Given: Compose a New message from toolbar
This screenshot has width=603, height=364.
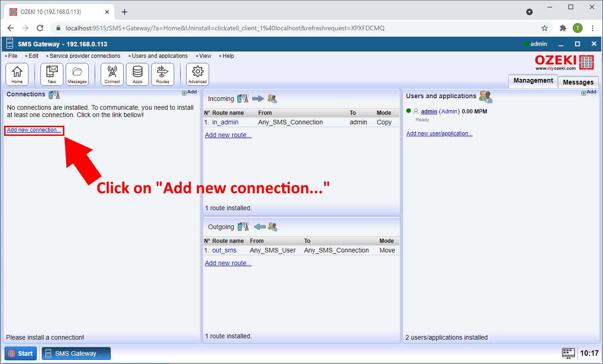Looking at the screenshot, I should [x=52, y=74].
